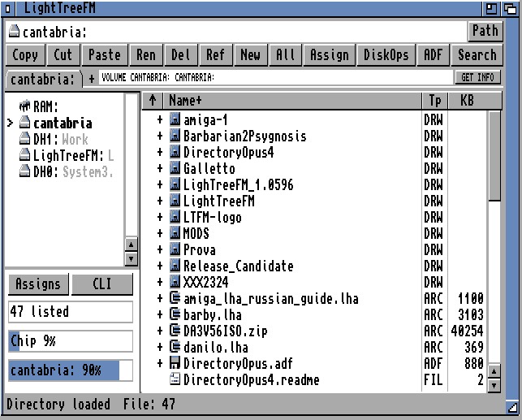Click the XXX2324 folder icon
This screenshot has height=420, width=522.
point(175,282)
